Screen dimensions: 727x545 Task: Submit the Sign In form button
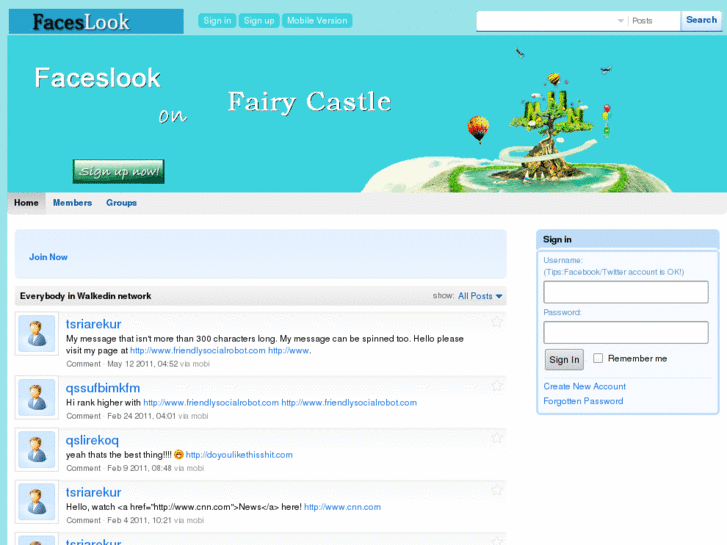coord(564,359)
